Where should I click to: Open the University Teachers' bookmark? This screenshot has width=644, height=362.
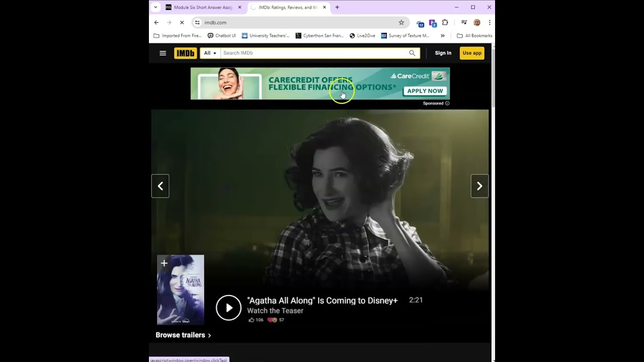(x=266, y=36)
